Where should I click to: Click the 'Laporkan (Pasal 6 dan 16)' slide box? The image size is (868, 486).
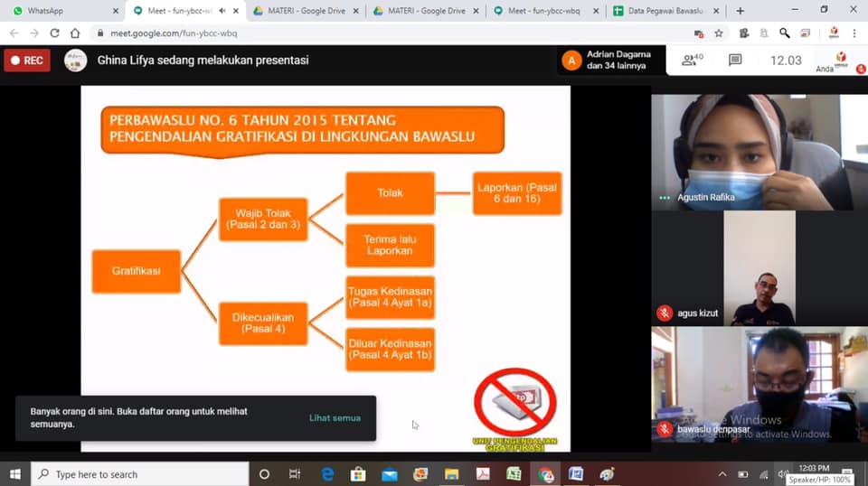tap(517, 193)
